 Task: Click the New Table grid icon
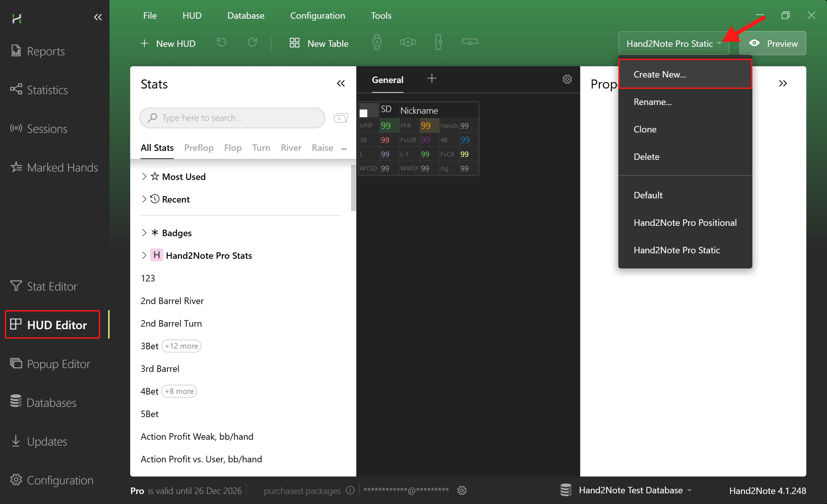[294, 43]
